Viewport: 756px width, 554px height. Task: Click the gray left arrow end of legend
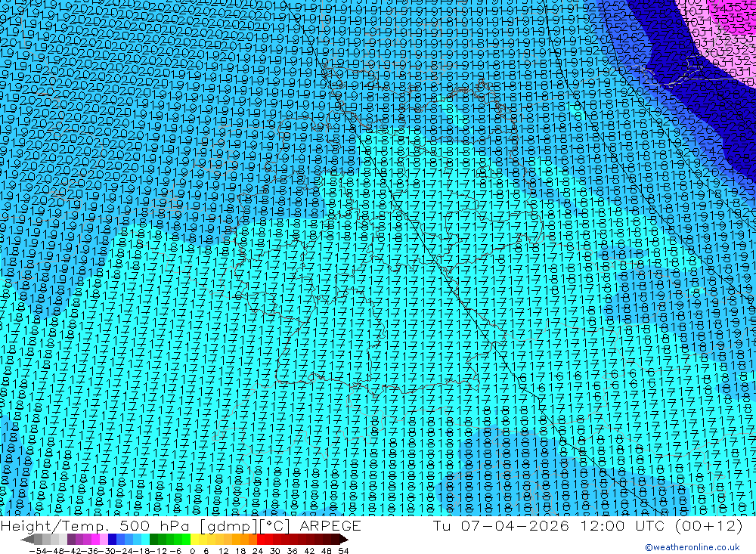27,540
